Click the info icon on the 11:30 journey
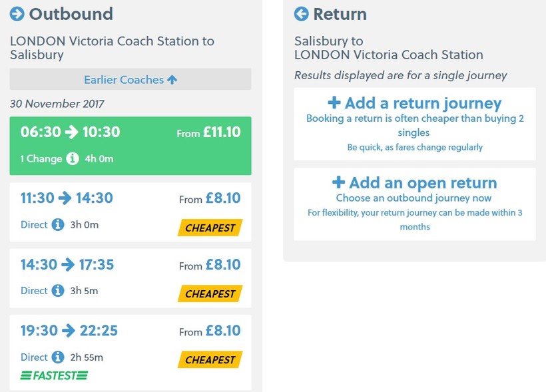Screen dimensions: 546x392 [58, 224]
